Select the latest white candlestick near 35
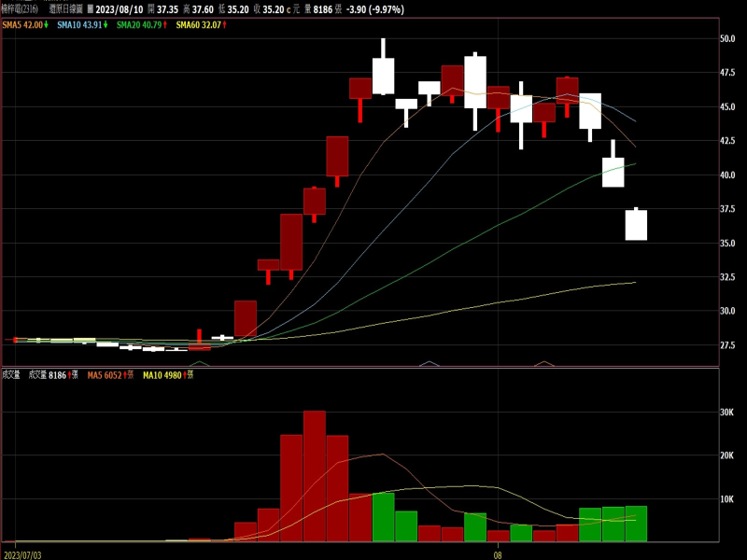The height and width of the screenshot is (560, 747). [636, 225]
